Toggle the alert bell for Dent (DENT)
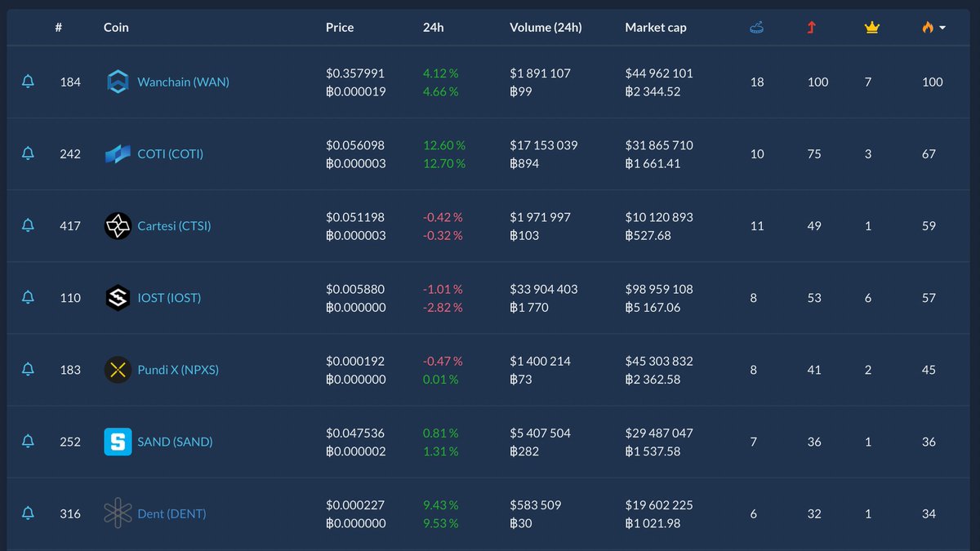This screenshot has height=551, width=980. tap(28, 513)
